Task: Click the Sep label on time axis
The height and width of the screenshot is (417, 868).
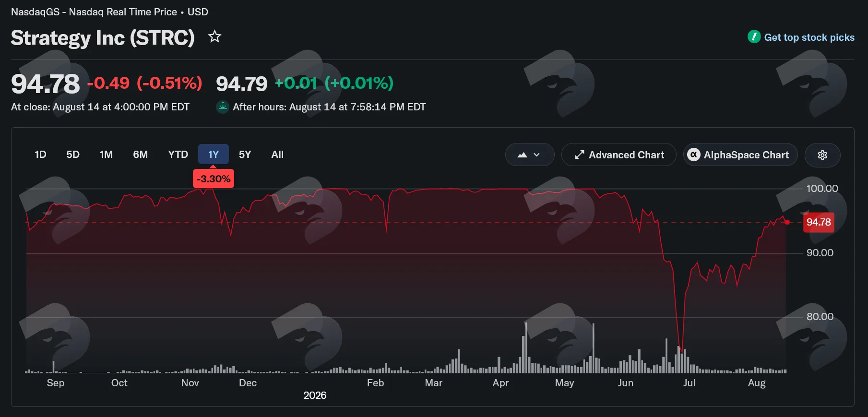Action: (56, 383)
